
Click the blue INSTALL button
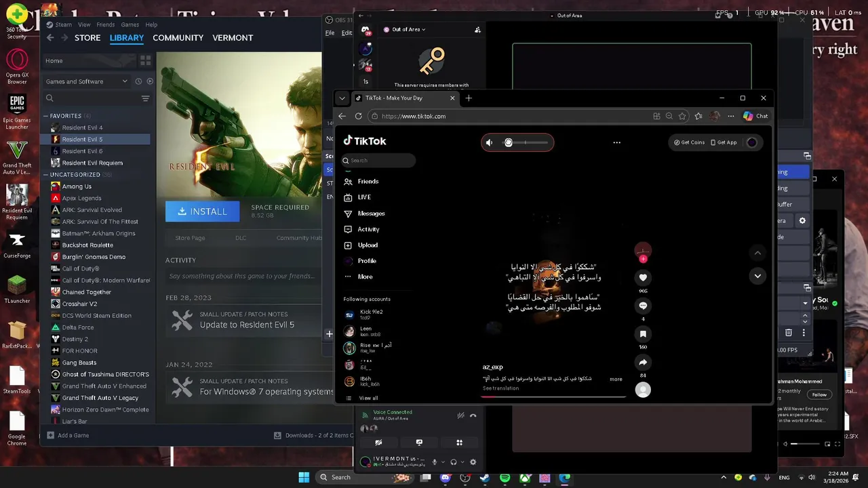[x=202, y=211]
